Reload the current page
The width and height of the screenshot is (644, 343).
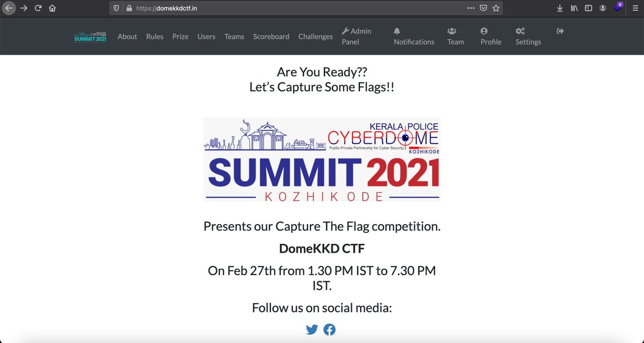click(x=38, y=8)
